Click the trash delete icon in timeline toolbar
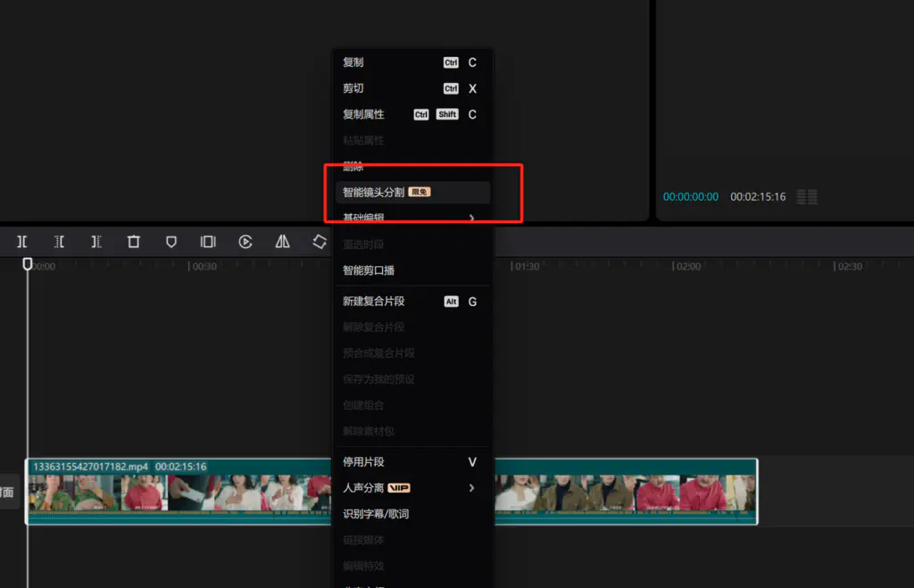 point(134,242)
